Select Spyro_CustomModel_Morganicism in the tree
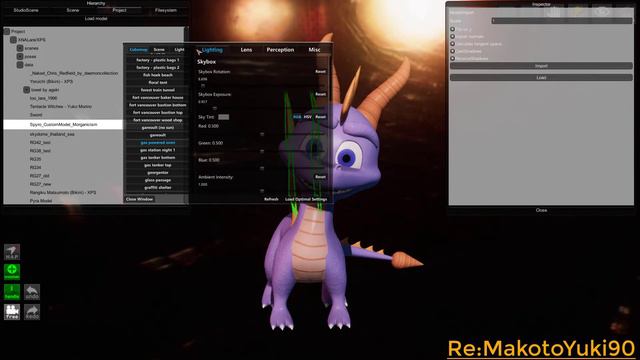 pos(63,124)
